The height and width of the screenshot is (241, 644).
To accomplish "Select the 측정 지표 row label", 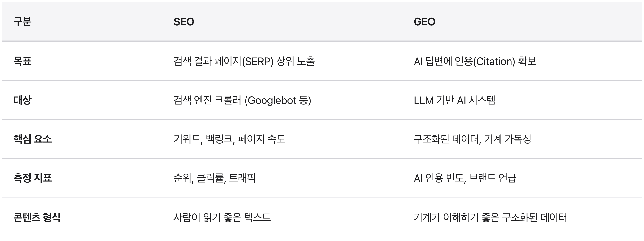I will click(33, 178).
